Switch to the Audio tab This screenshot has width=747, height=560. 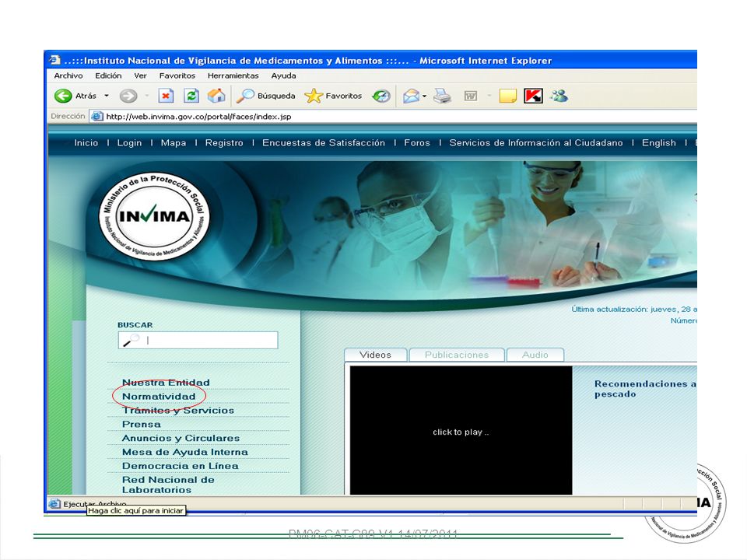coord(535,355)
